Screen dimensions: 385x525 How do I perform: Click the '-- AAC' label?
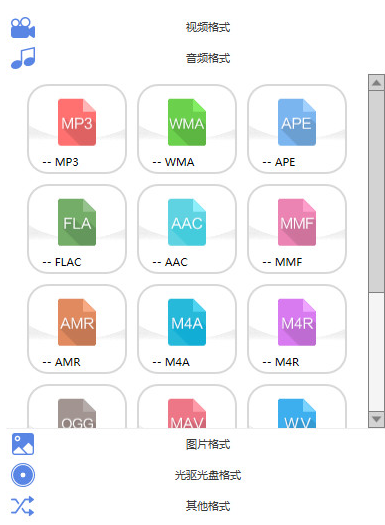point(170,262)
